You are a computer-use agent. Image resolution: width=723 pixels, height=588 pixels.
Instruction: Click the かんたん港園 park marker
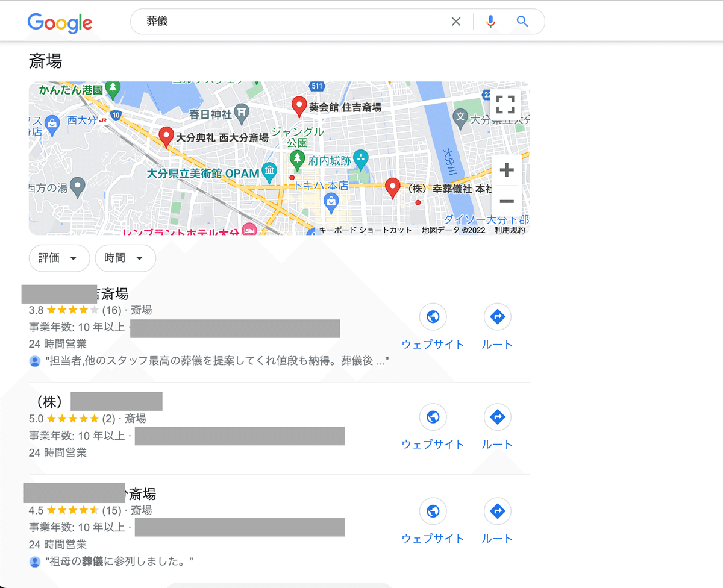(112, 90)
